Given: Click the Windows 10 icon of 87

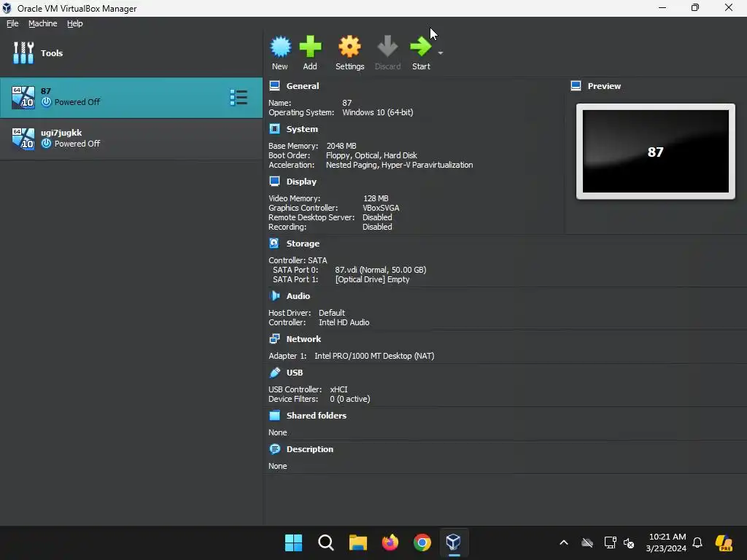Looking at the screenshot, I should (x=23, y=97).
